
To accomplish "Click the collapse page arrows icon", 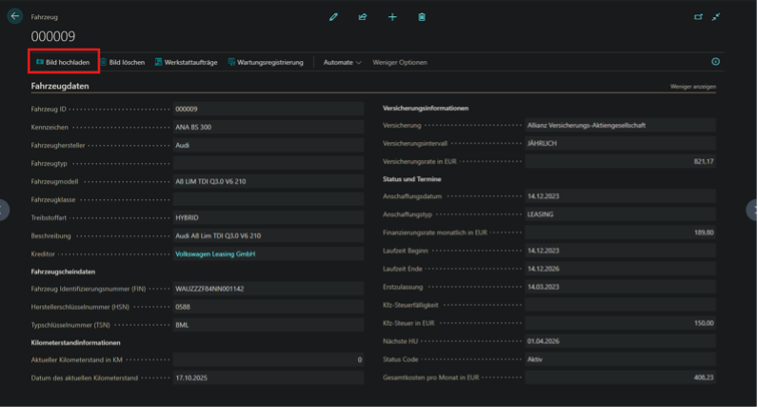I will coord(717,17).
